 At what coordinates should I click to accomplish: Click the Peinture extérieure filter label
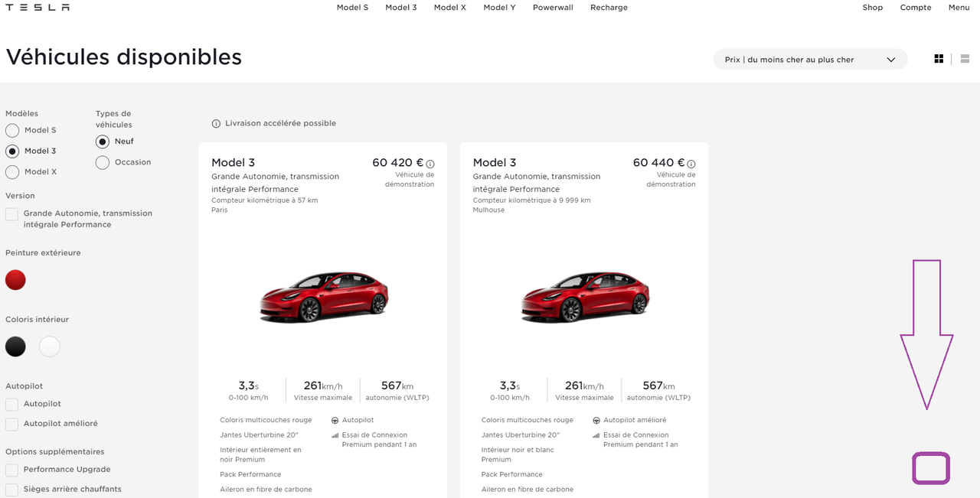click(43, 253)
